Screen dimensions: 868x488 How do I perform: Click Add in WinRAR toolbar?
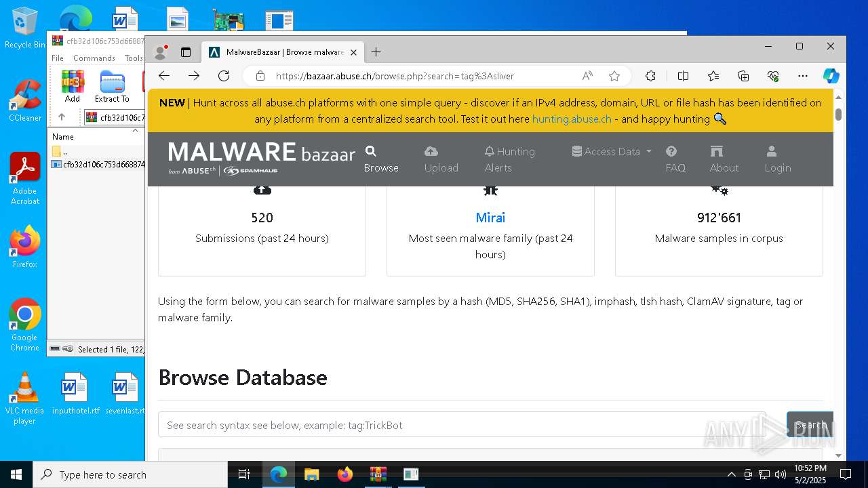click(73, 86)
